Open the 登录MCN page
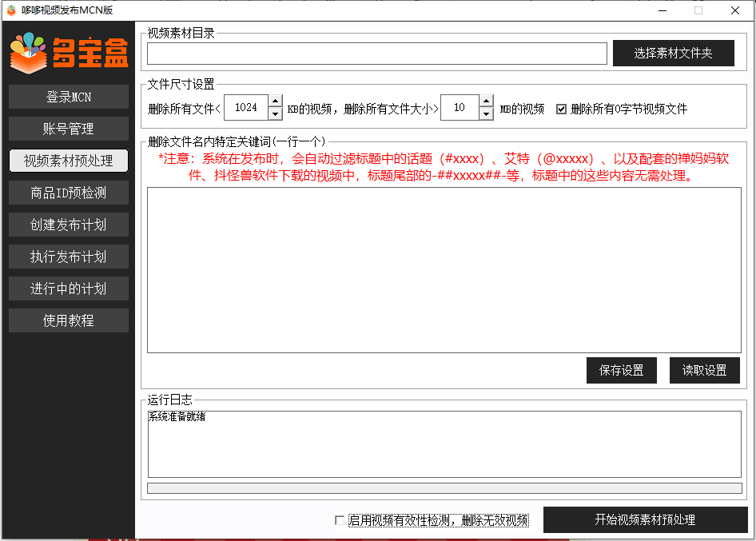Image resolution: width=756 pixels, height=541 pixels. (69, 97)
